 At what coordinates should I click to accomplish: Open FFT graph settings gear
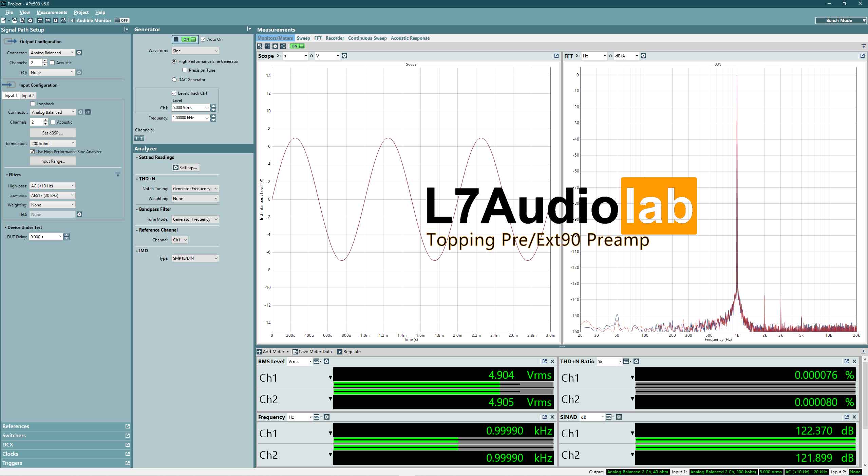point(643,56)
